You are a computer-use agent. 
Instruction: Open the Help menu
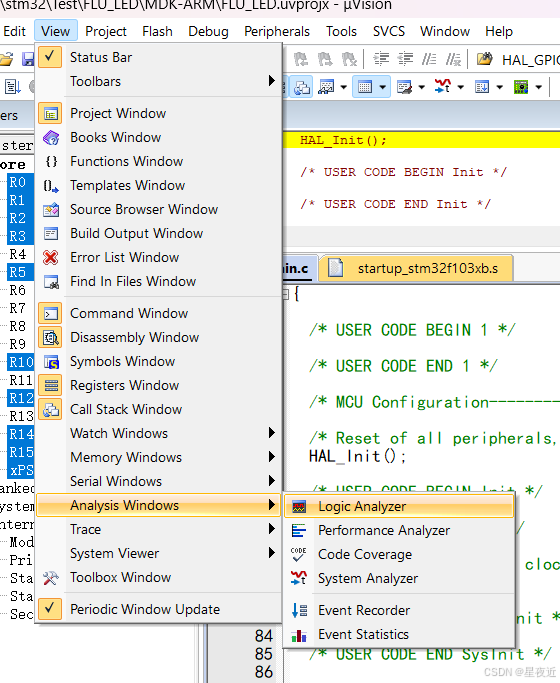click(x=499, y=31)
